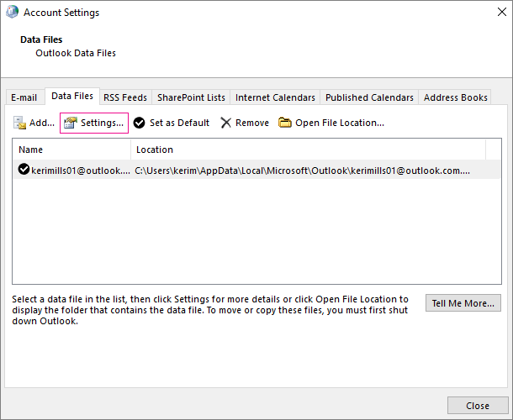
Task: Switch to the E-mail tab
Action: (x=24, y=97)
